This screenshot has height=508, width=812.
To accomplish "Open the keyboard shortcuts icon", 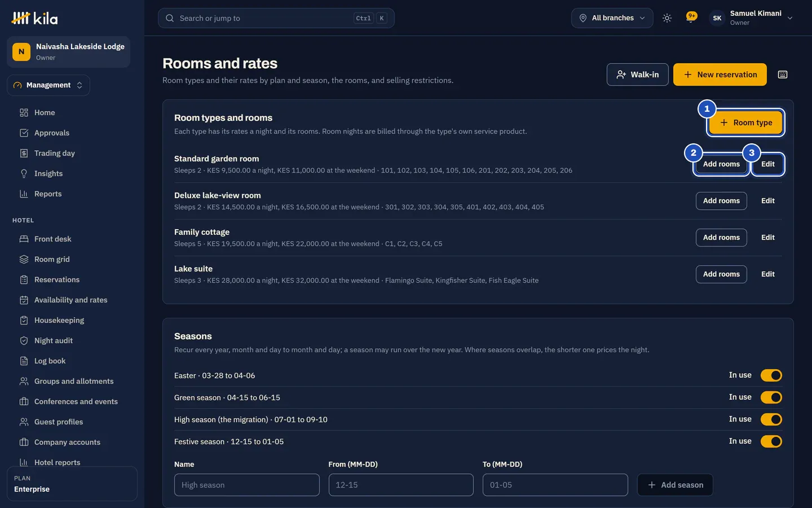I will point(783,75).
